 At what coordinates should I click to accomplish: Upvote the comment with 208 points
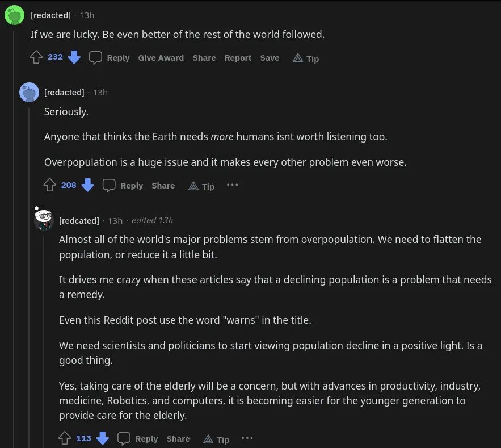pyautogui.click(x=50, y=185)
